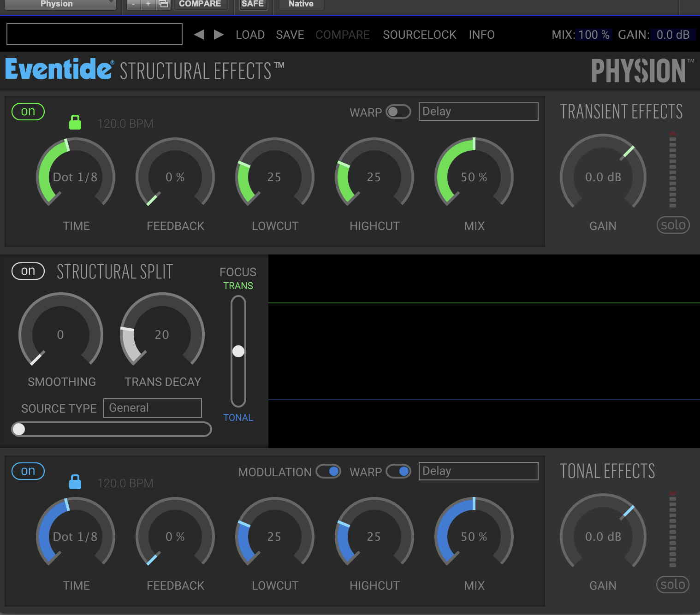Click the blue tempo lock icon in Tonal section

(75, 482)
